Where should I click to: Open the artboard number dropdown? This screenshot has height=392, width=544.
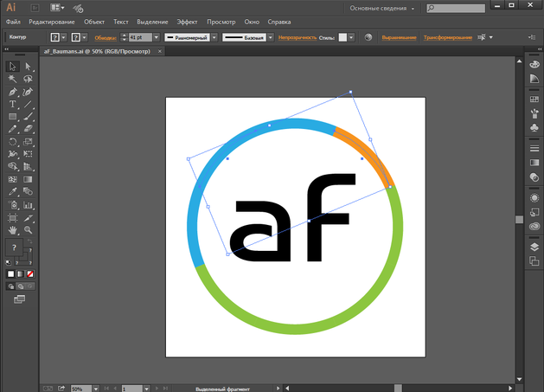click(x=147, y=389)
